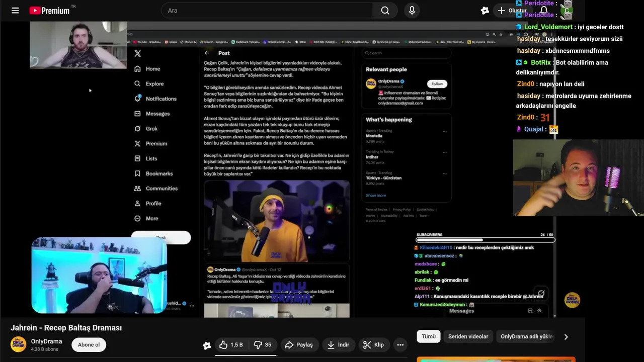The image size is (644, 362).
Task: Expand the Messages panel chevron in video
Action: coord(539,311)
